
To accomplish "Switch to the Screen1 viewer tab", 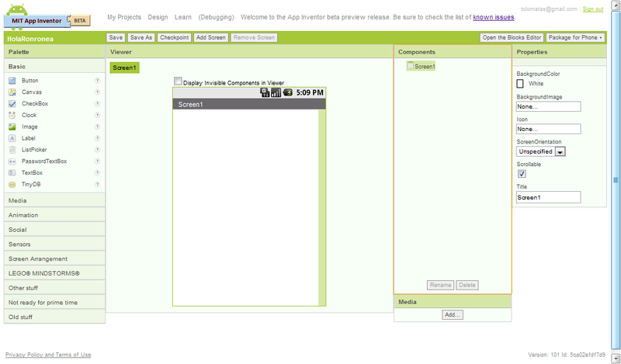I will [x=124, y=68].
